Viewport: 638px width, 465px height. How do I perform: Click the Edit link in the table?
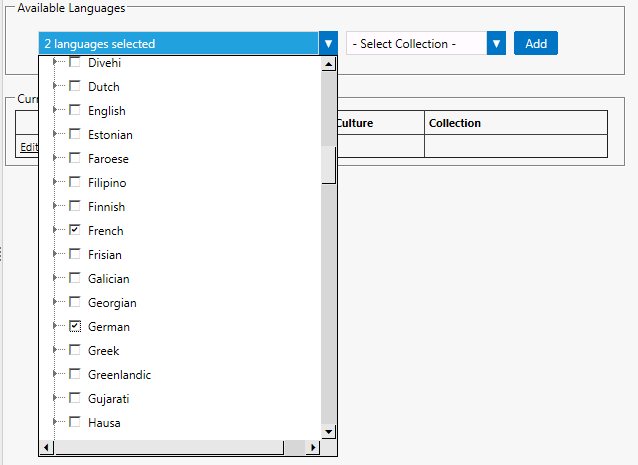click(28, 146)
